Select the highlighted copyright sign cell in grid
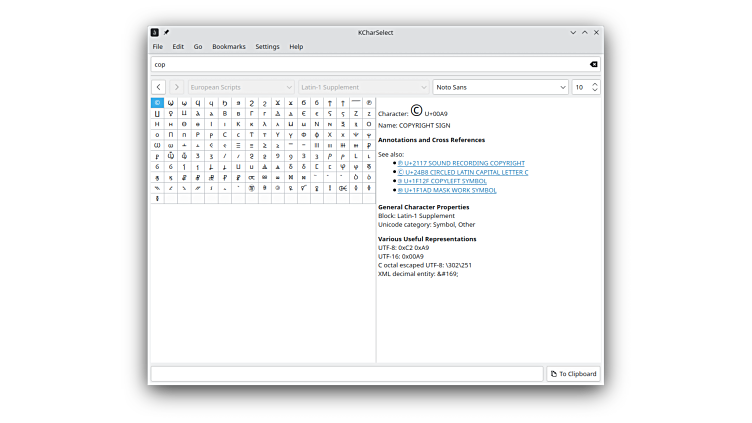 157,102
